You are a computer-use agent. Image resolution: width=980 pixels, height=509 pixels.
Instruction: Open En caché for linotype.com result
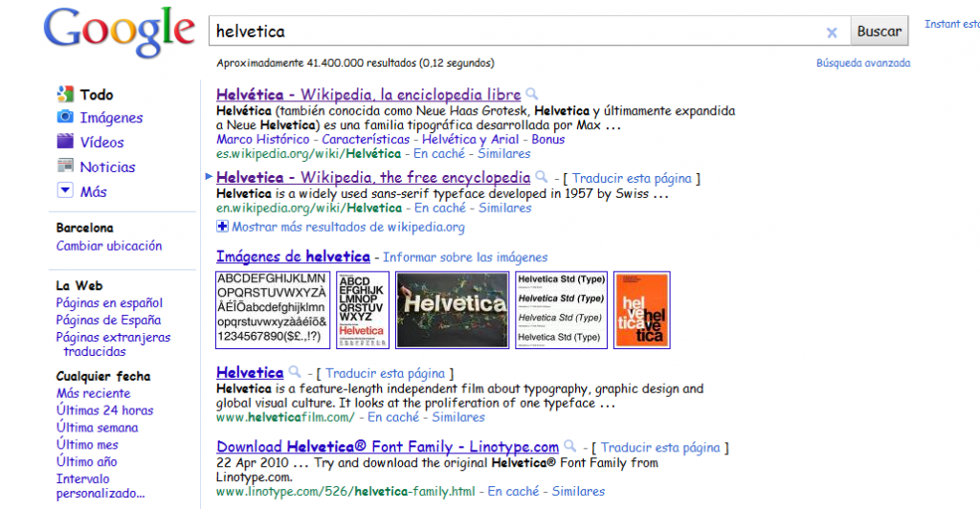[513, 492]
